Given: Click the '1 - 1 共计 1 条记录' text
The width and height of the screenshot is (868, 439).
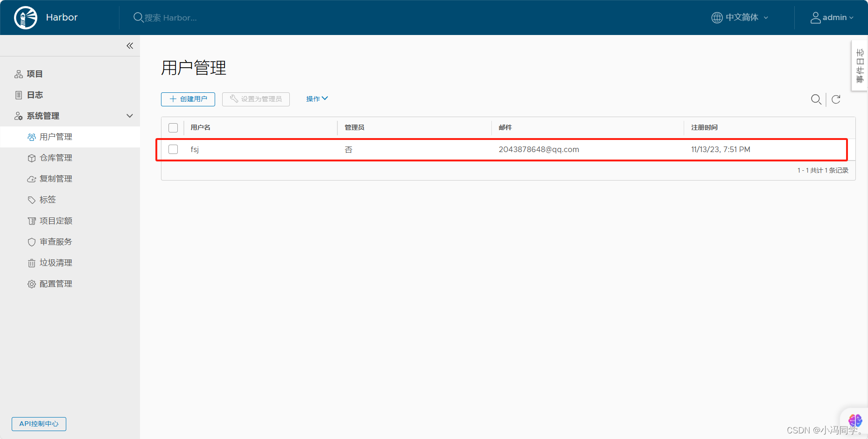Looking at the screenshot, I should [x=823, y=171].
